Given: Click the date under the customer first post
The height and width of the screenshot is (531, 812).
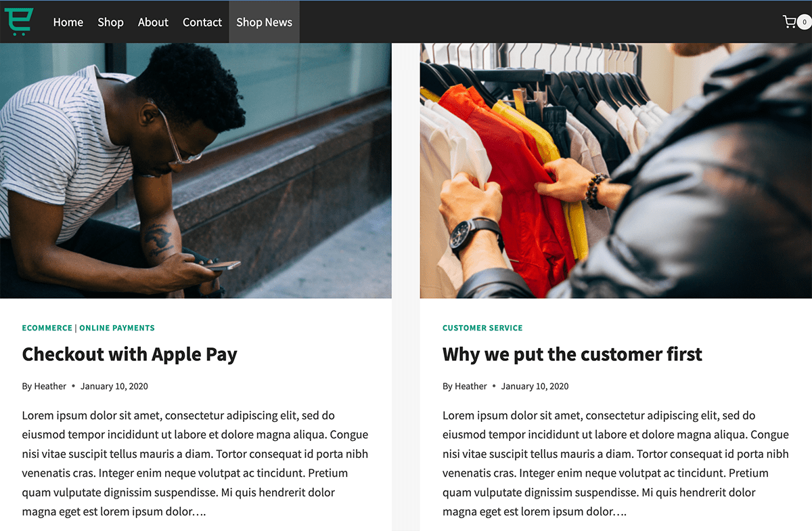Looking at the screenshot, I should pyautogui.click(x=535, y=386).
